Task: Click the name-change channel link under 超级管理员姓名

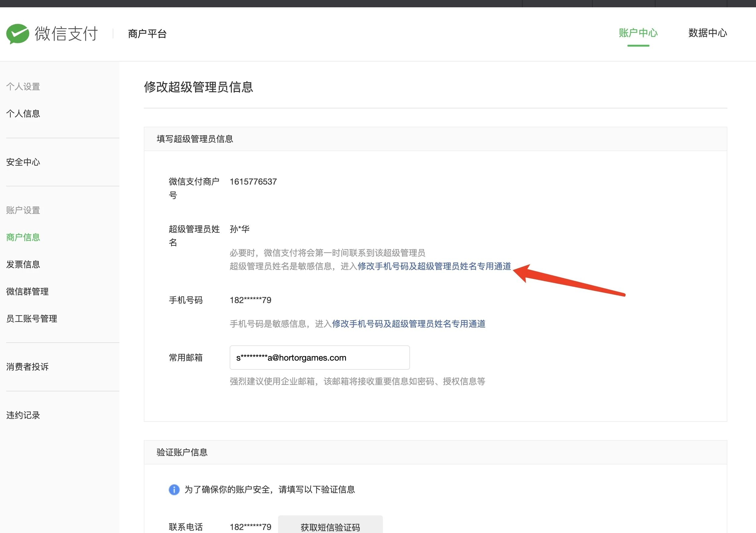Action: point(434,266)
